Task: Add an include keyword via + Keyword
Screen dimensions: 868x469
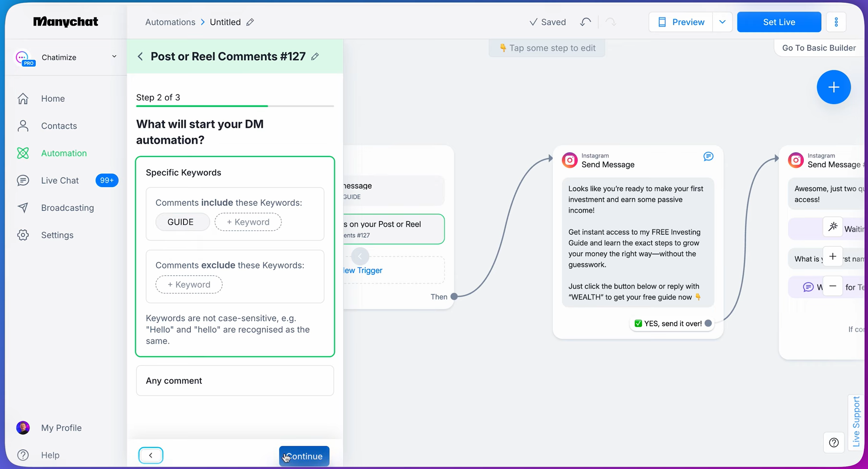Action: click(248, 222)
